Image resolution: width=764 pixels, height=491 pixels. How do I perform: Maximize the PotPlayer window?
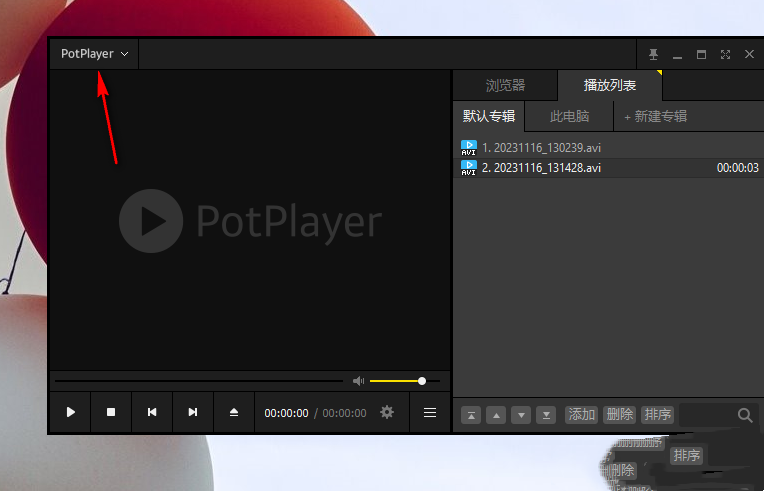tap(701, 55)
